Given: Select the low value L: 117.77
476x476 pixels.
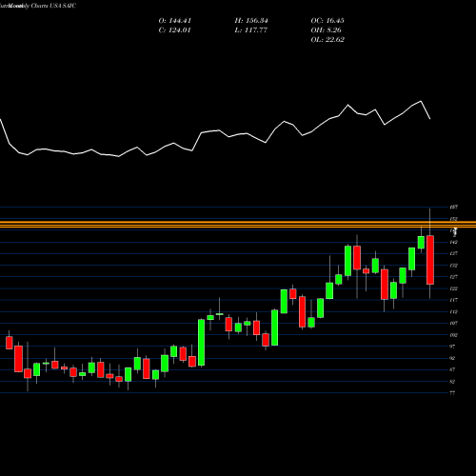Looking at the screenshot, I should point(251,30).
